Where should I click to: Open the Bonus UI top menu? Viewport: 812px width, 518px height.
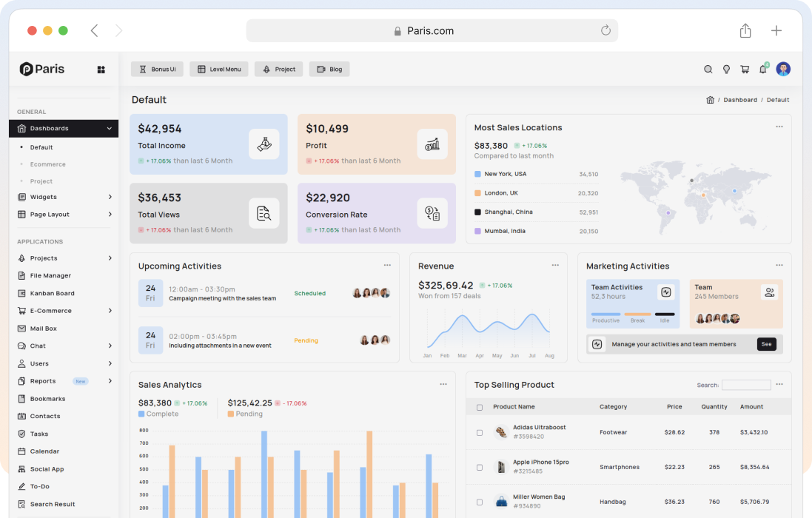[x=157, y=70]
